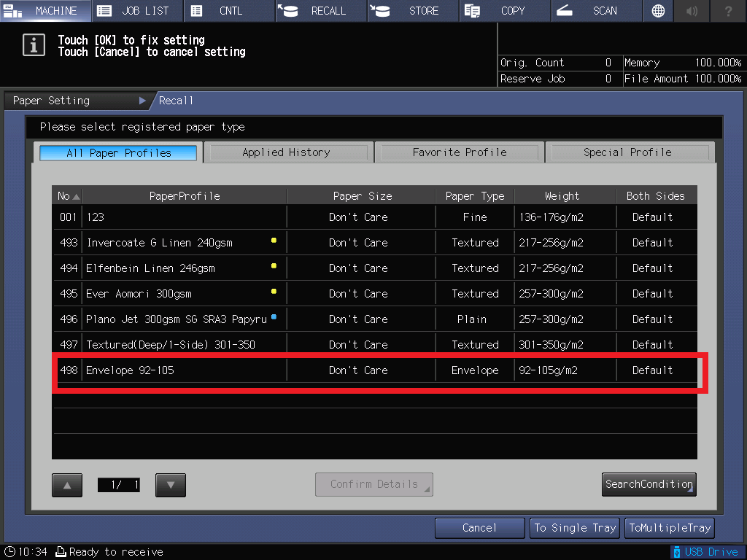Show the Favorite Profile tab
The width and height of the screenshot is (747, 560).
(460, 152)
